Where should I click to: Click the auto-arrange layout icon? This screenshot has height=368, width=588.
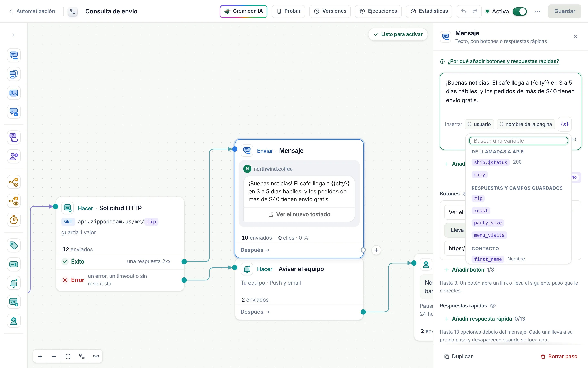82,356
